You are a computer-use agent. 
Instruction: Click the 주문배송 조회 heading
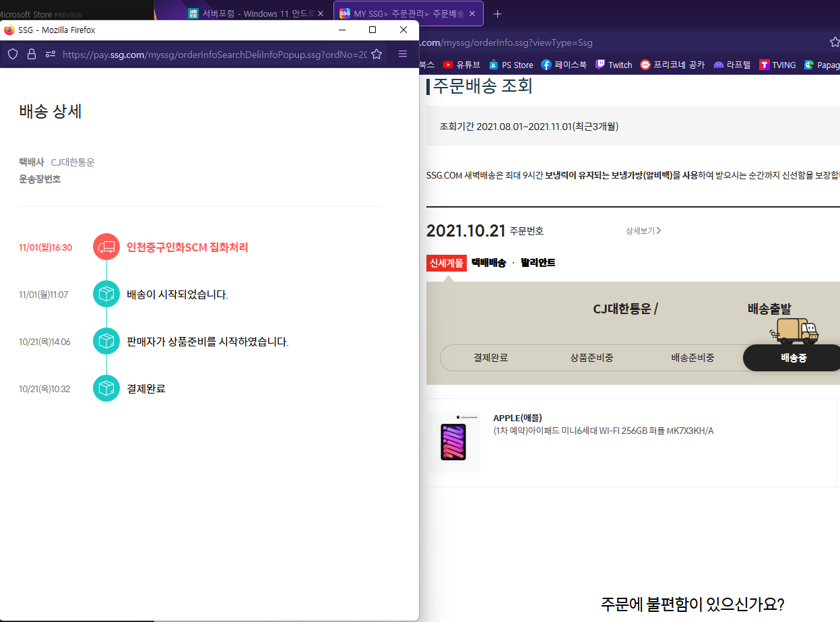tap(482, 86)
